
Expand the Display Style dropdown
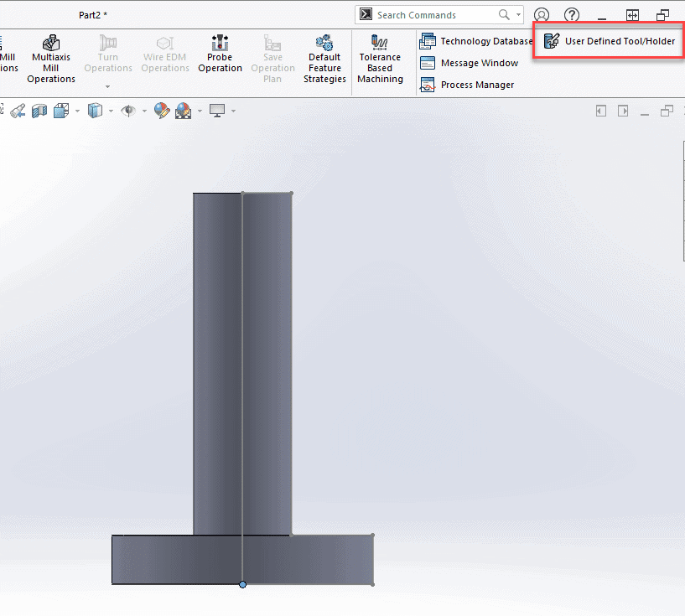(112, 111)
